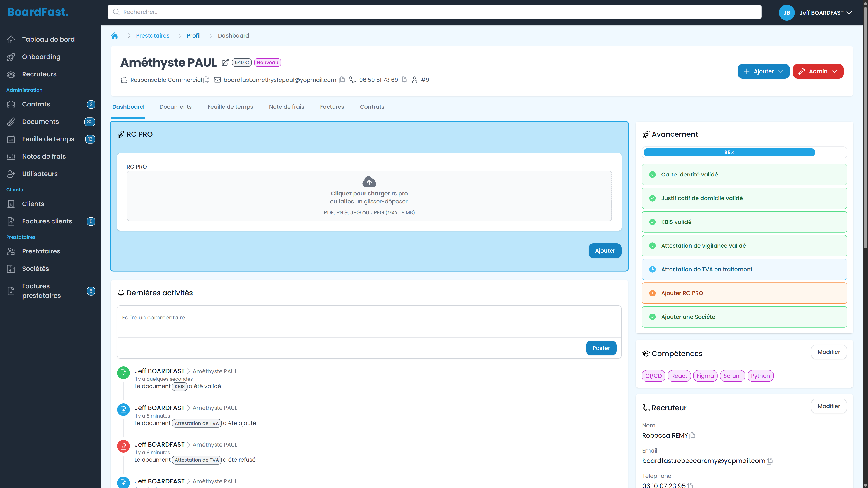The image size is (868, 488).
Task: Click Modifier in the Compétences panel
Action: [x=829, y=352]
